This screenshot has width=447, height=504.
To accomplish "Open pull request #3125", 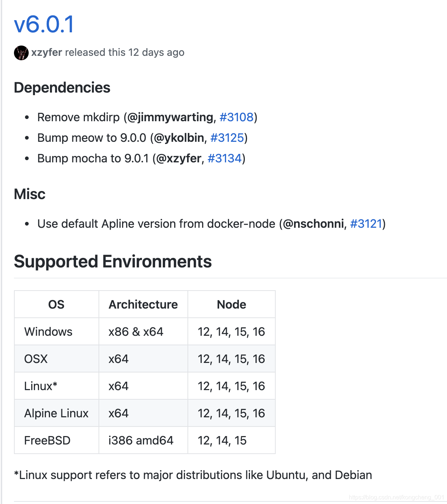I will click(x=227, y=138).
